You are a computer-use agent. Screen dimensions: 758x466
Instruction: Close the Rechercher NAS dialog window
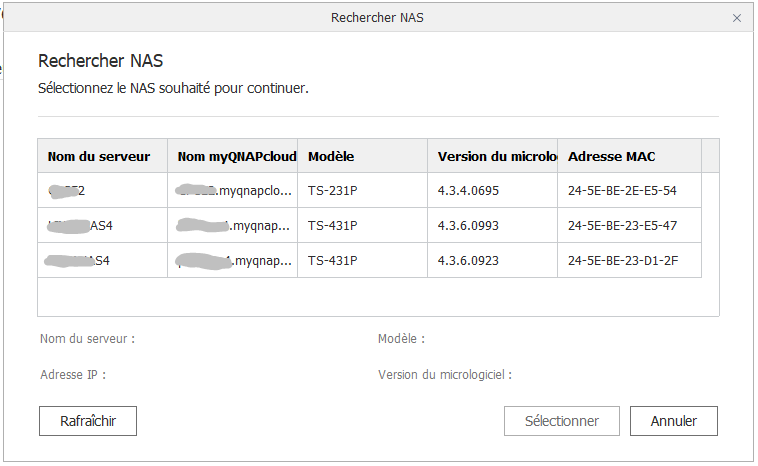(737, 18)
